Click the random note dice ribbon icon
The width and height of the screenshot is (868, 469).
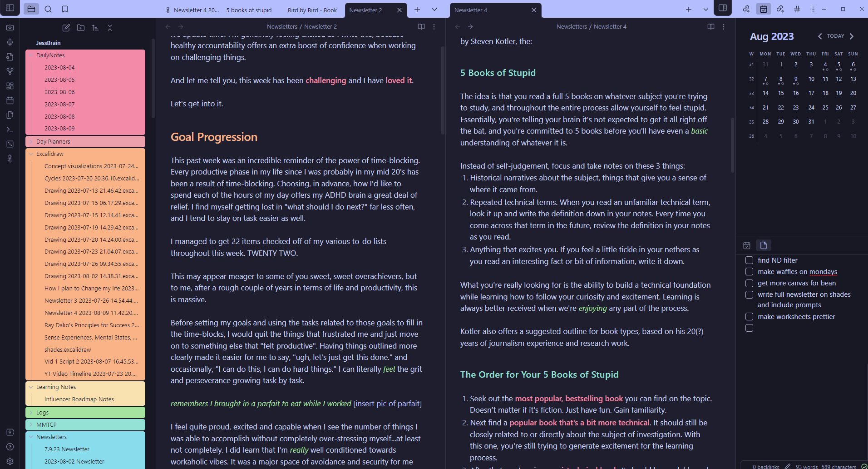point(10,144)
